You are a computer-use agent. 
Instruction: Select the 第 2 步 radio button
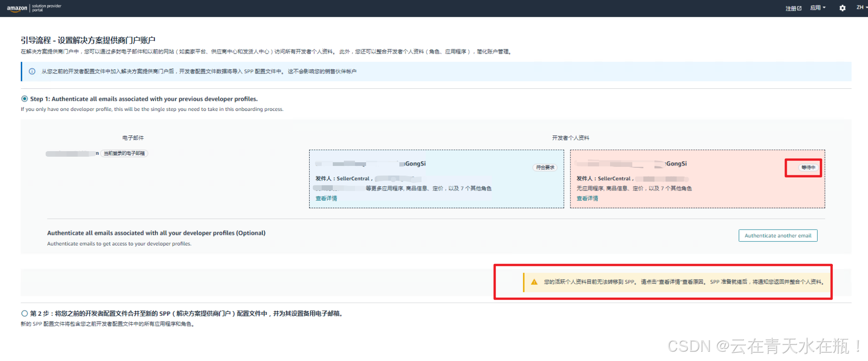pos(24,313)
